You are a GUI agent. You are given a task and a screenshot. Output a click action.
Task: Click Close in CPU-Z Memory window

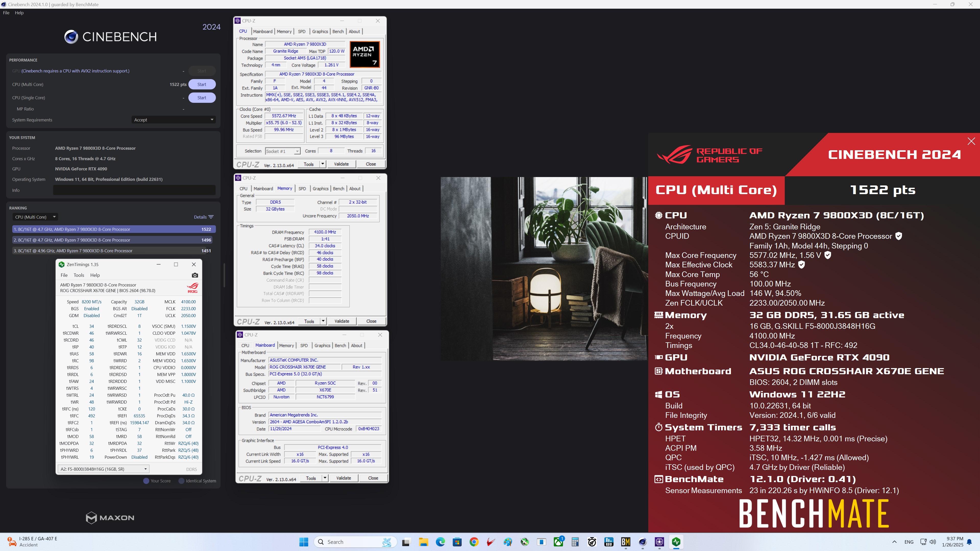(371, 321)
